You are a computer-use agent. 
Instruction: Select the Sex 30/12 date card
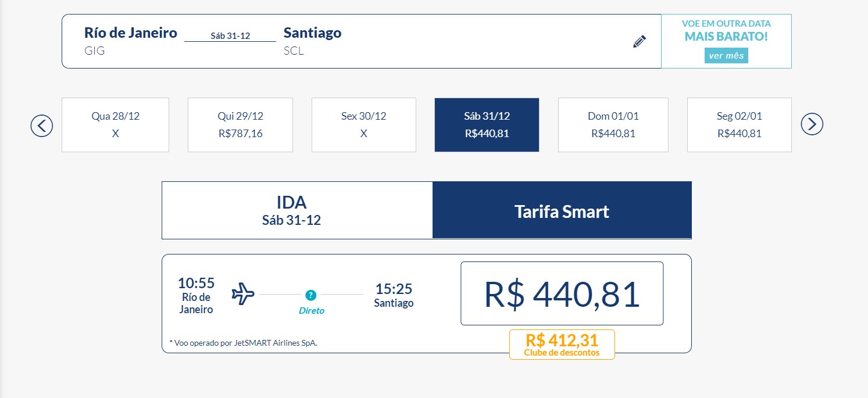click(x=364, y=125)
